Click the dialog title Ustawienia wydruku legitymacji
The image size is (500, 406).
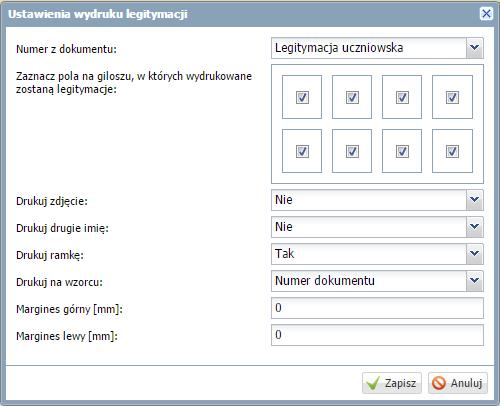point(98,14)
